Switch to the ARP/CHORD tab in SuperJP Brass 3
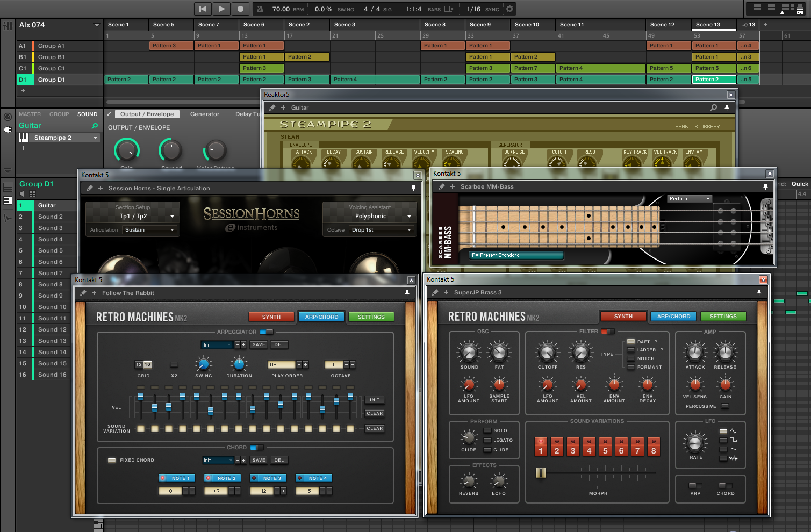The height and width of the screenshot is (532, 811). tap(673, 317)
